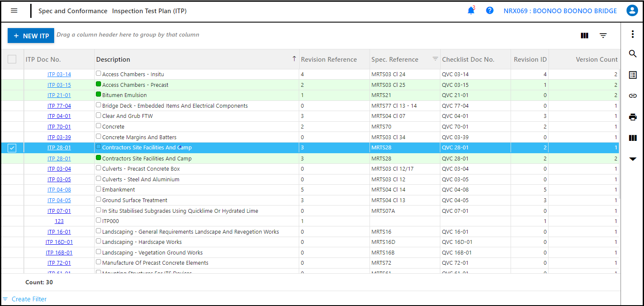Screen dimensions: 644x306
Task: Open the user account avatar
Action: pyautogui.click(x=632, y=11)
